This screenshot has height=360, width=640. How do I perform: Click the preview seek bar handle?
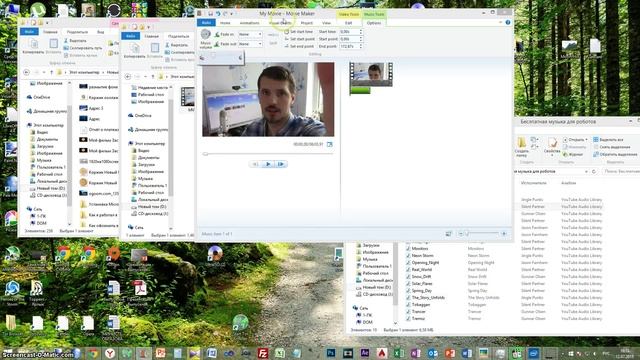[205, 154]
